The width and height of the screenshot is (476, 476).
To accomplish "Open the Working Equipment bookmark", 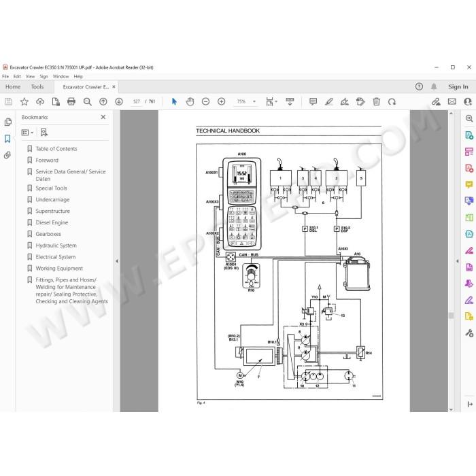I will (59, 269).
